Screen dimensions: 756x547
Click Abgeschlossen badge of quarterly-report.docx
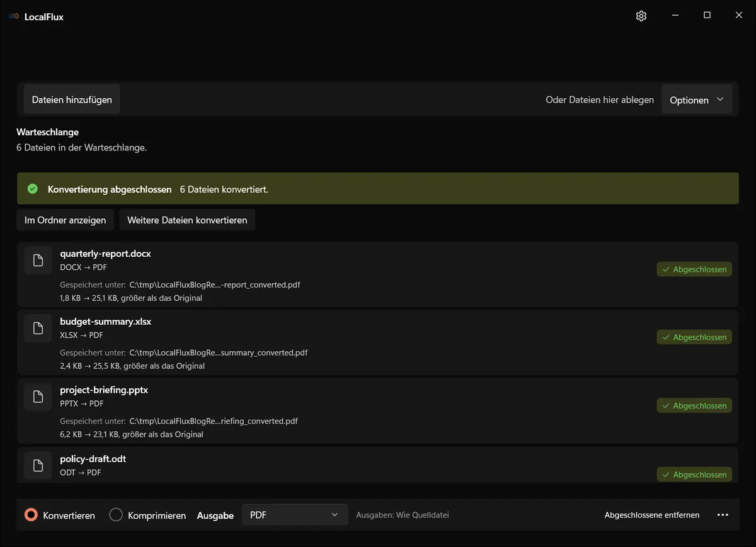coord(694,269)
